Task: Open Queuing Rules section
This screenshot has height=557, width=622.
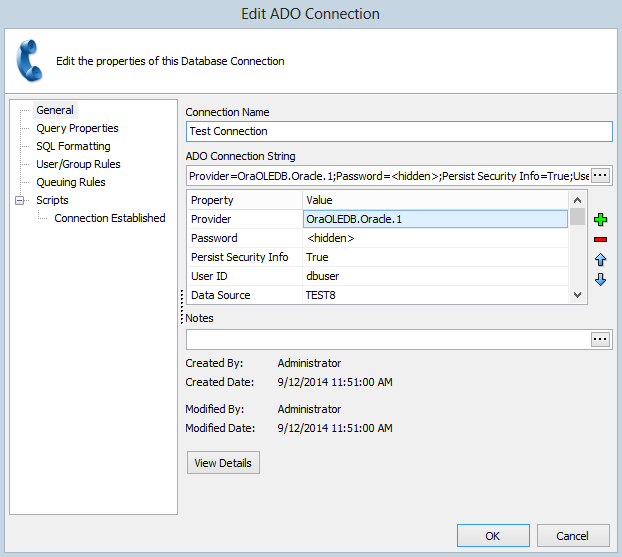Action: point(70,182)
